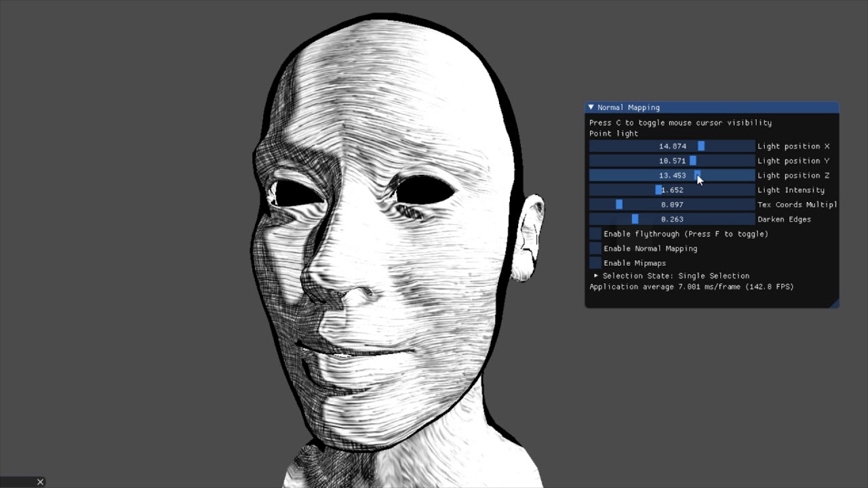Click the 'Point light' label

point(614,134)
